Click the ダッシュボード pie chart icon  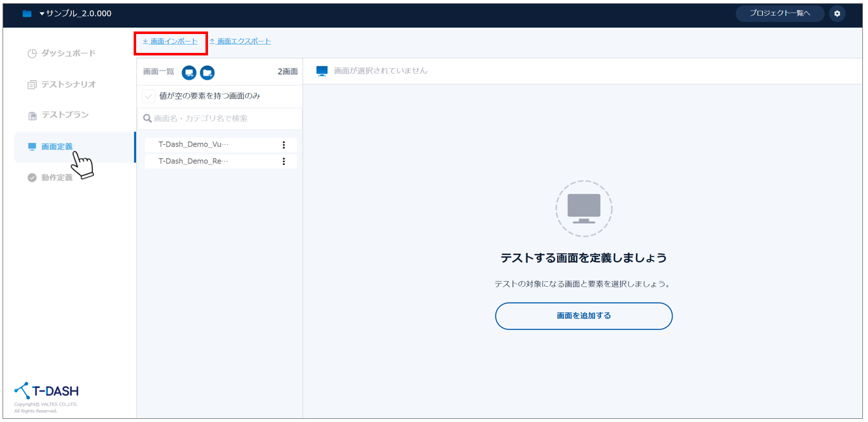[x=32, y=54]
